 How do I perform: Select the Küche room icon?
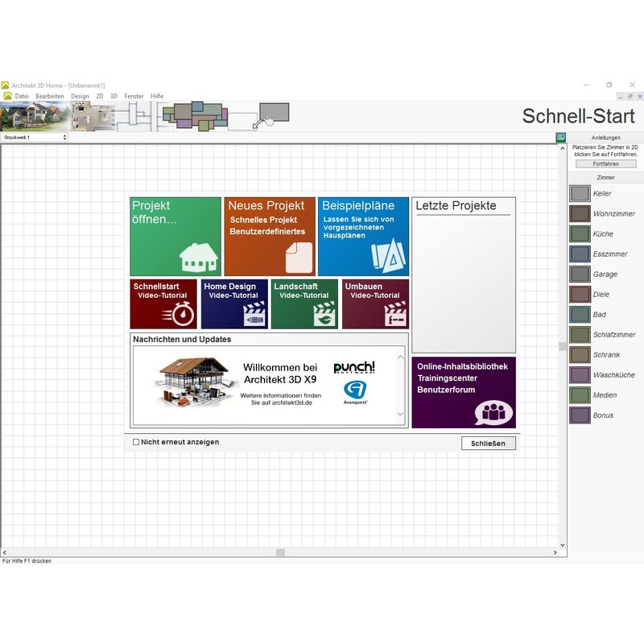point(580,234)
